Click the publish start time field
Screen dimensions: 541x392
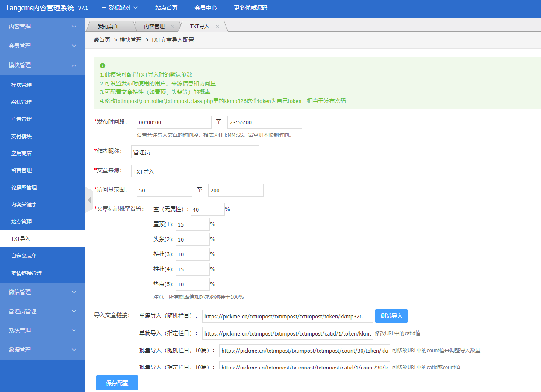(x=174, y=122)
